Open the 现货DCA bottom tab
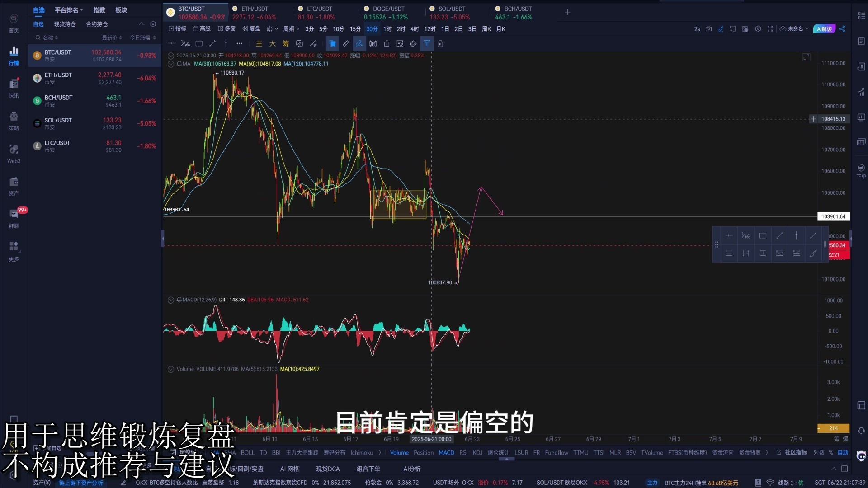 pyautogui.click(x=328, y=469)
